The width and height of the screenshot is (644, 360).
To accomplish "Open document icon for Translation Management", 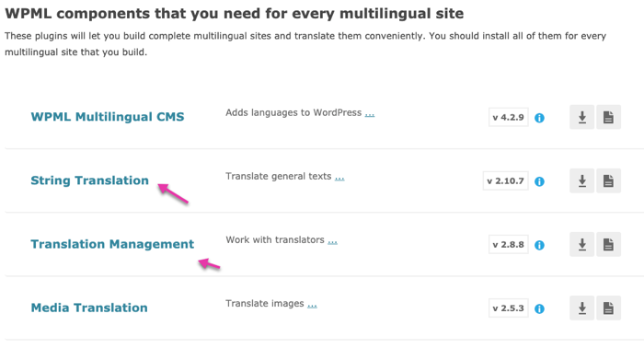I will (x=608, y=245).
